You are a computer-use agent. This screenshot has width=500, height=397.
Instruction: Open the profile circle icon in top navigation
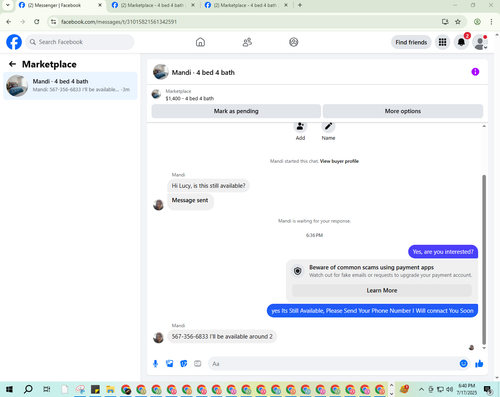[294, 42]
